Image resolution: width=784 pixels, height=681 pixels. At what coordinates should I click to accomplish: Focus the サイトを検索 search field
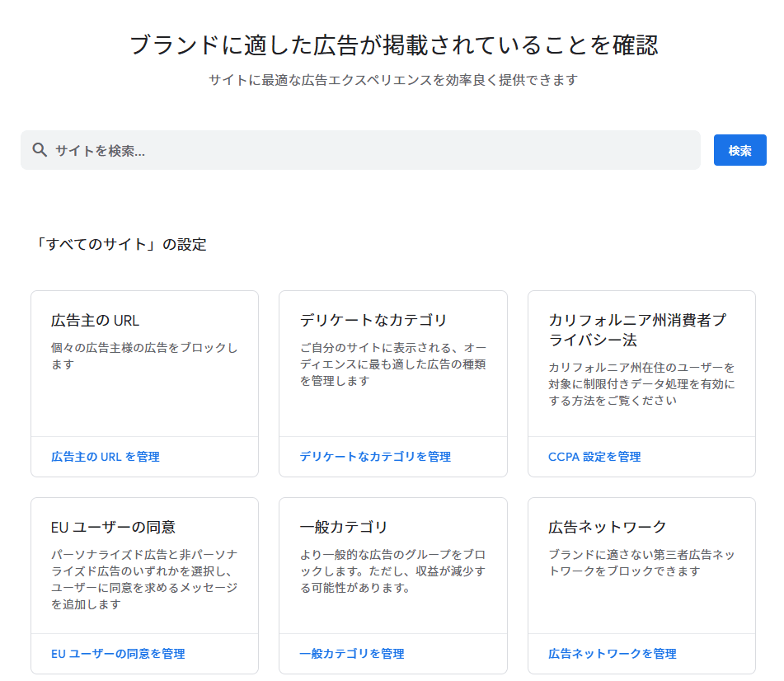click(x=360, y=150)
